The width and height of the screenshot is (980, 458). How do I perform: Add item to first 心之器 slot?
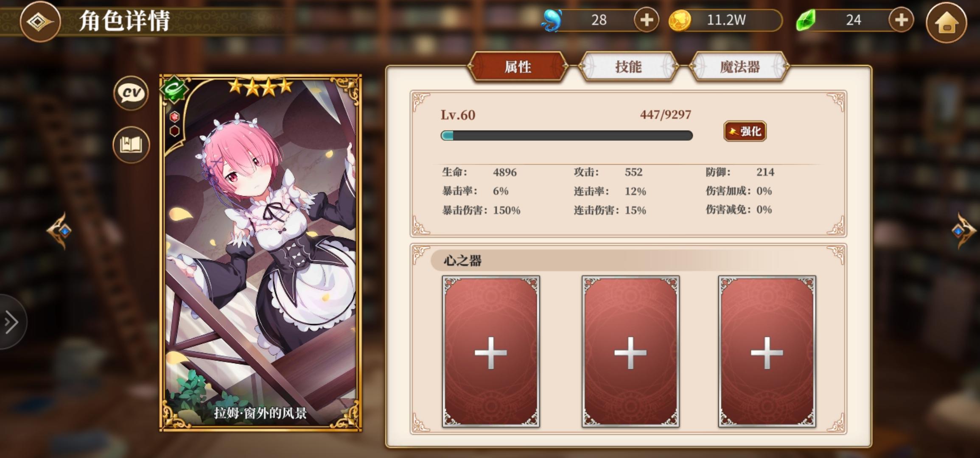click(x=491, y=352)
